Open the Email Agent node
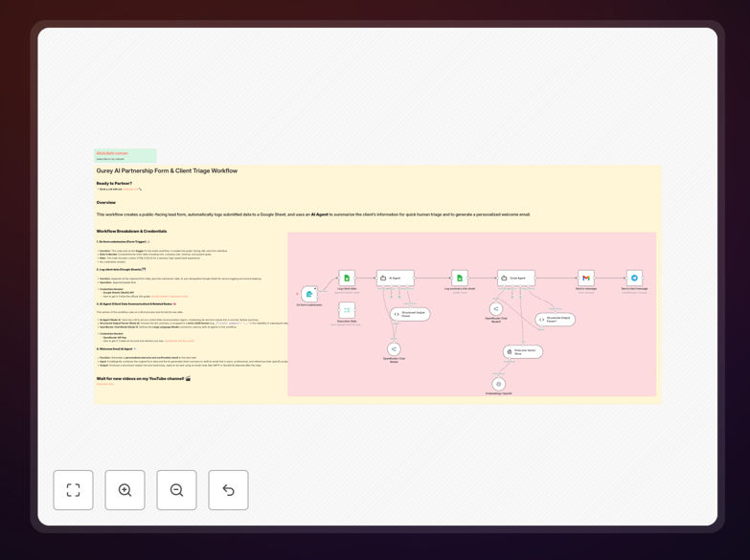The width and height of the screenshot is (750, 560). [516, 278]
